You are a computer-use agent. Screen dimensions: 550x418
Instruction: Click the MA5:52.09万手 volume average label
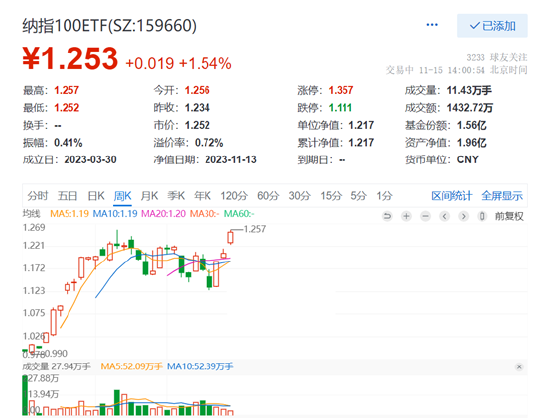point(132,366)
